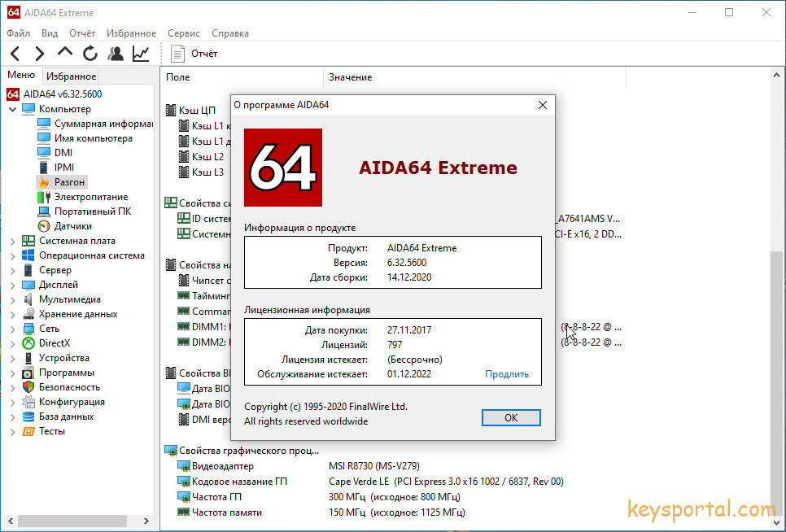
Task: Select Электропитание in the tree
Action: [x=90, y=197]
